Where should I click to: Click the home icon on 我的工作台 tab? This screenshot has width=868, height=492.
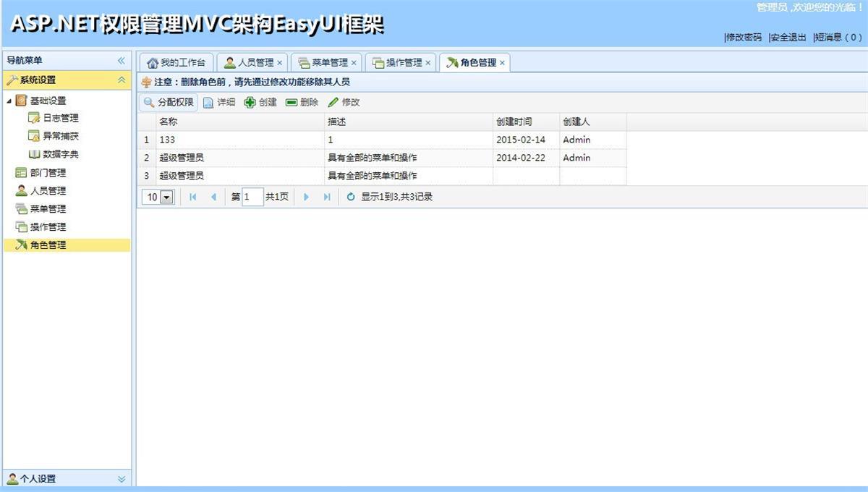click(153, 63)
